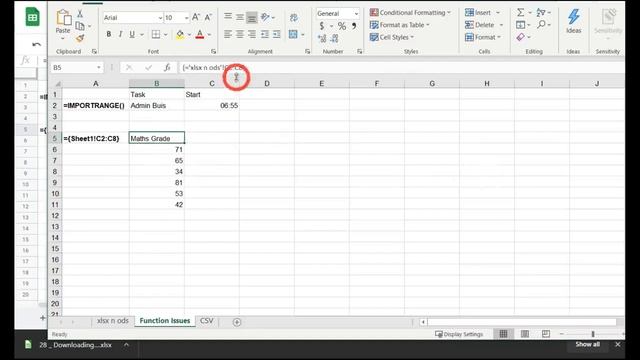Click the Increase Decimal icon

[x=322, y=38]
